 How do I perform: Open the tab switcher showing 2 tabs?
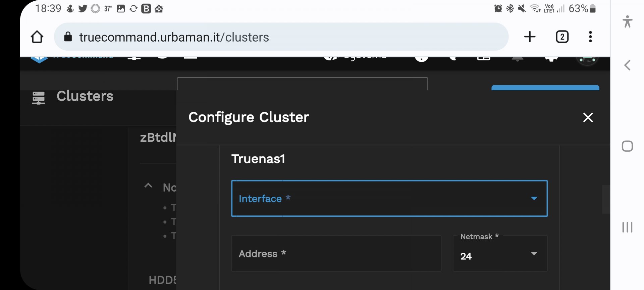tap(562, 37)
